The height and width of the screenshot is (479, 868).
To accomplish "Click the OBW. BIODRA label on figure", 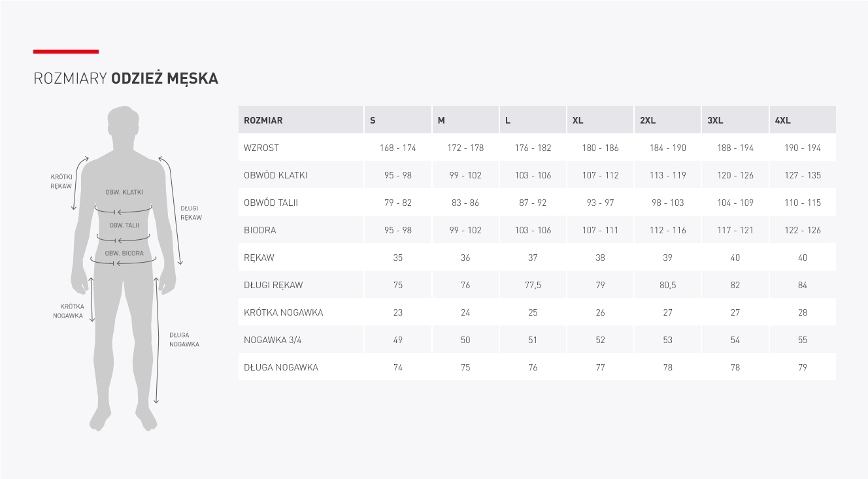I will point(124,253).
